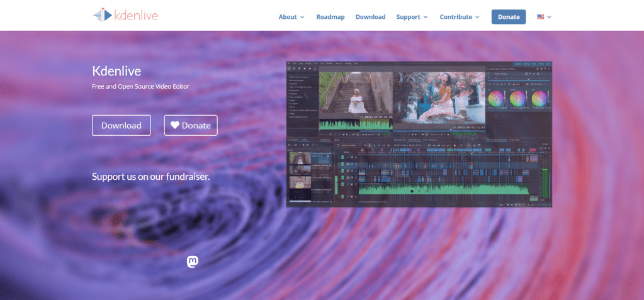Click the heart icon on the Donate button
Viewport: 644px width, 300px height.
click(x=175, y=125)
